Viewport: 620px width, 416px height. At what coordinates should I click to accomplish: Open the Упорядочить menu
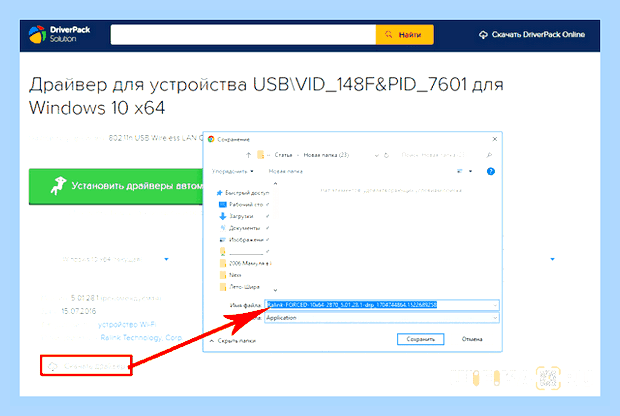point(232,171)
